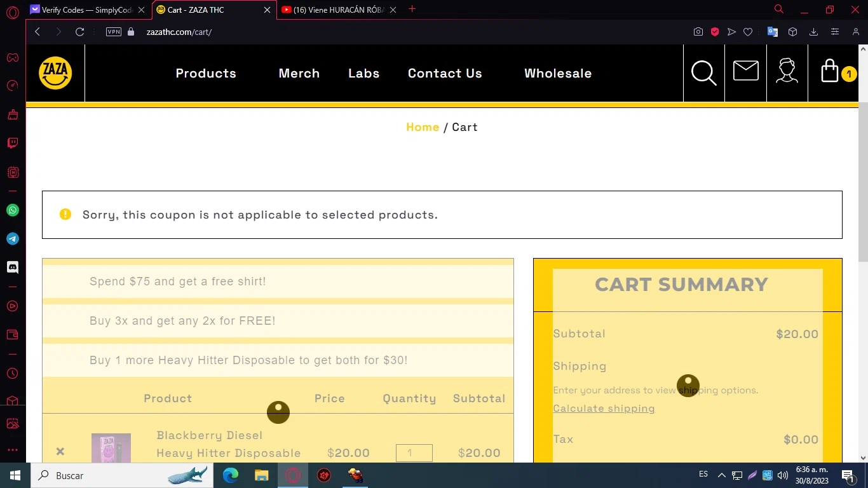Open Google Translate extension icon
This screenshot has width=868, height=488.
[773, 32]
